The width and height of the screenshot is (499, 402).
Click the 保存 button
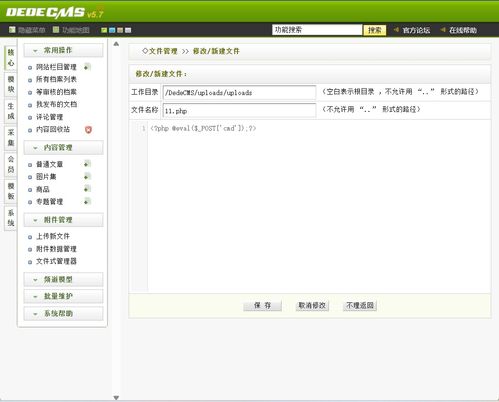click(262, 305)
